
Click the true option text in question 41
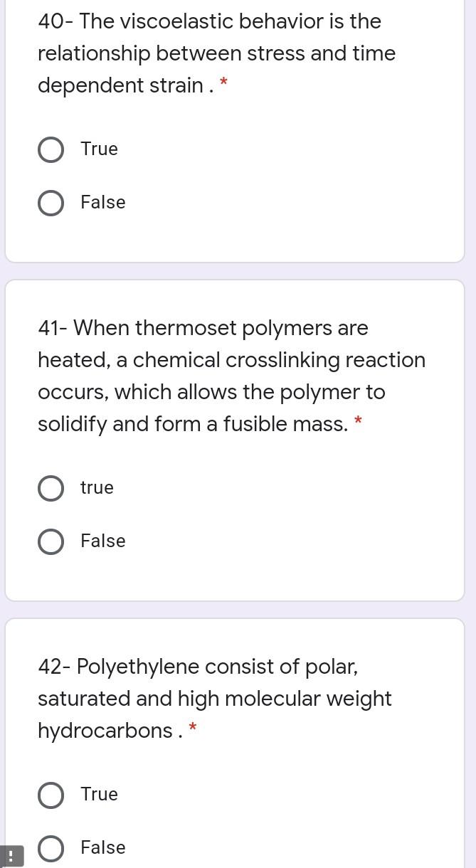[97, 488]
